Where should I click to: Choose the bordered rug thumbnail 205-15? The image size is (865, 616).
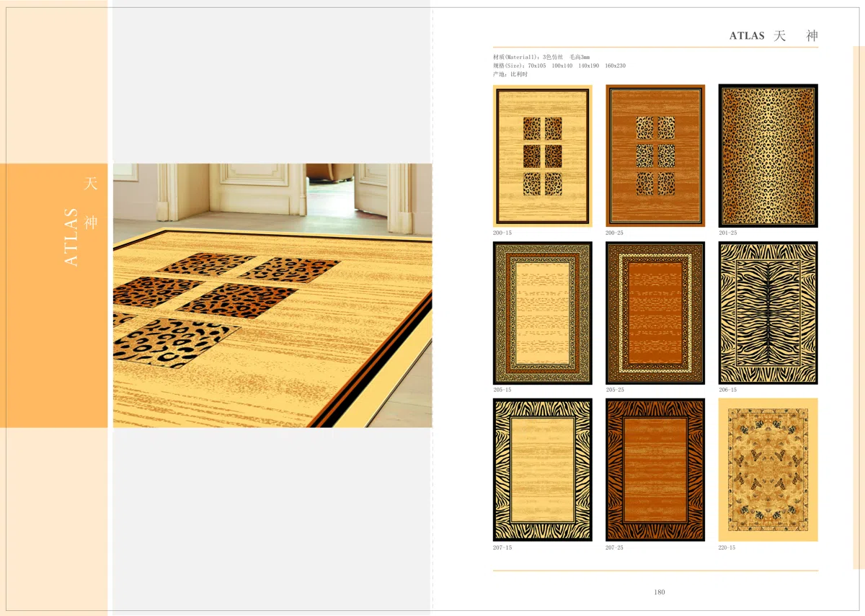(543, 313)
